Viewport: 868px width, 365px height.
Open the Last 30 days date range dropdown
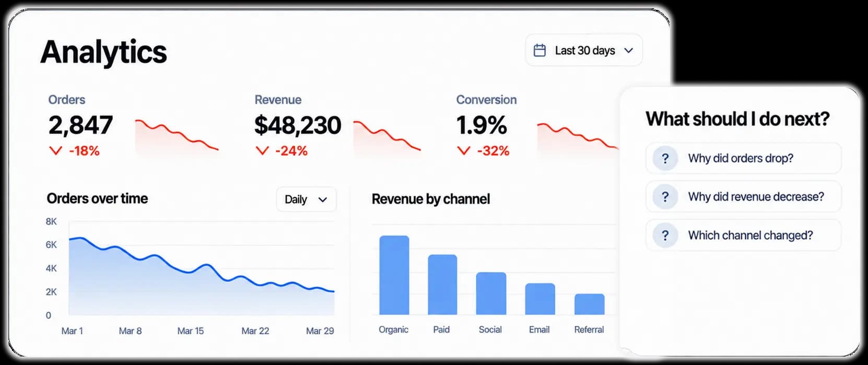coord(584,50)
